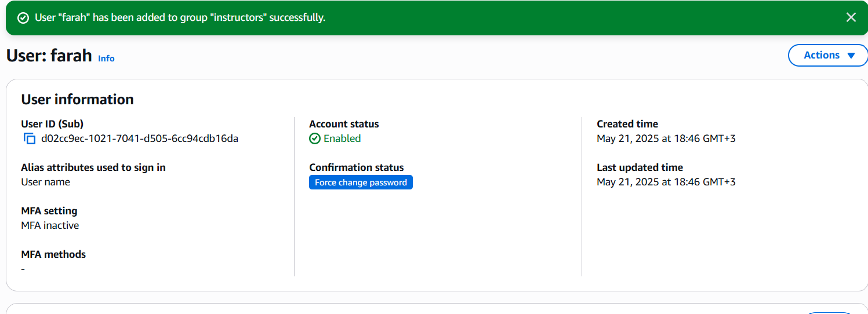Click the Confirmation status label

tap(356, 167)
